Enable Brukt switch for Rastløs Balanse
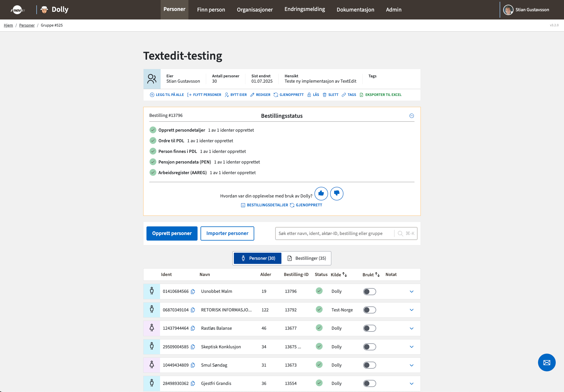 [369, 328]
